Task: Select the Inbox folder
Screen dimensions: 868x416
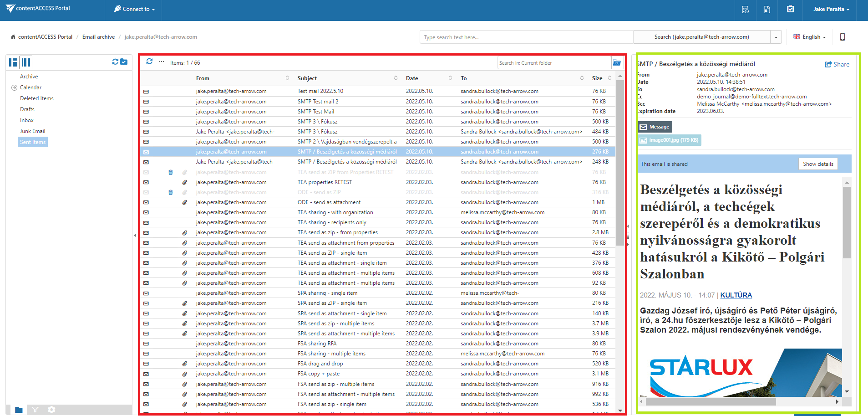Action: (x=27, y=120)
